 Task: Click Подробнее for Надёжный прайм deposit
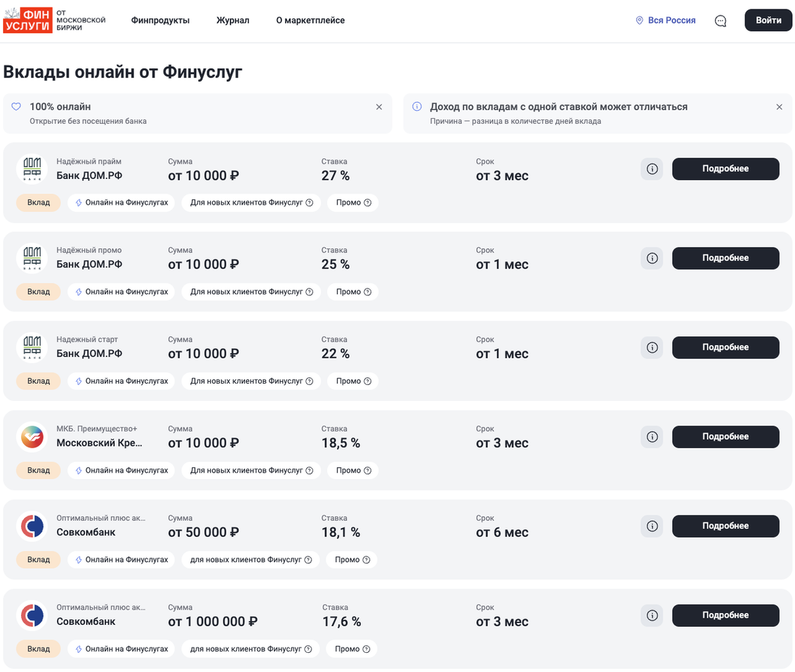(x=725, y=169)
